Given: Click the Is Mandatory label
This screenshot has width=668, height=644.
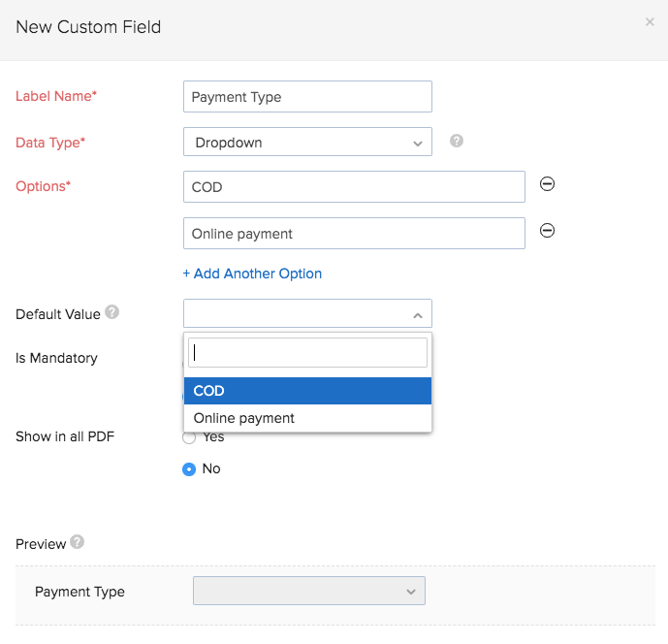Looking at the screenshot, I should [x=56, y=358].
